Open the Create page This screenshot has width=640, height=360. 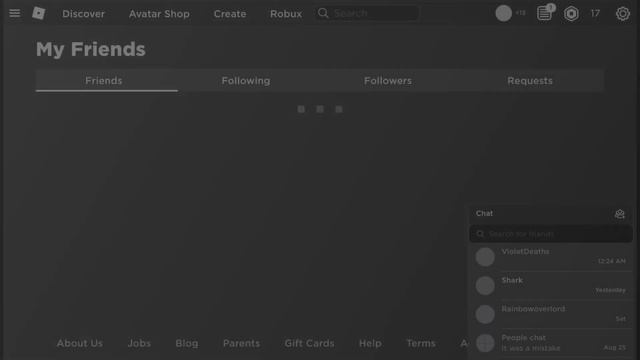[x=230, y=14]
